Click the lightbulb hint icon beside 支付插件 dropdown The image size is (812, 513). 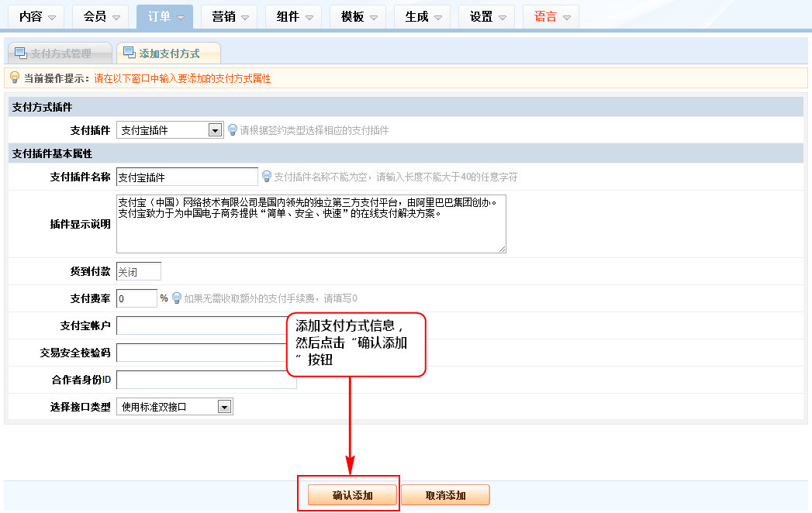(232, 130)
